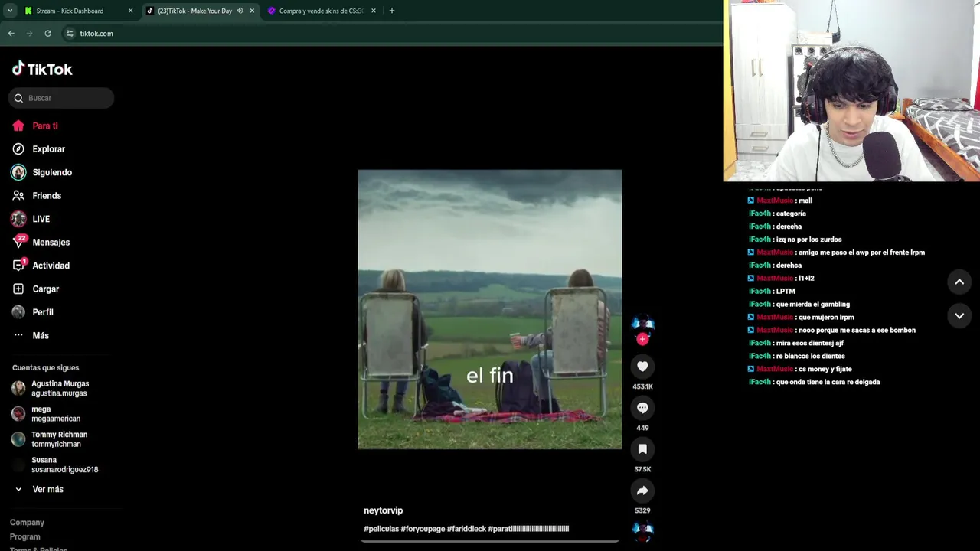This screenshot has width=980, height=551.
Task: Close the Kick Dashboard tab
Action: point(130,11)
